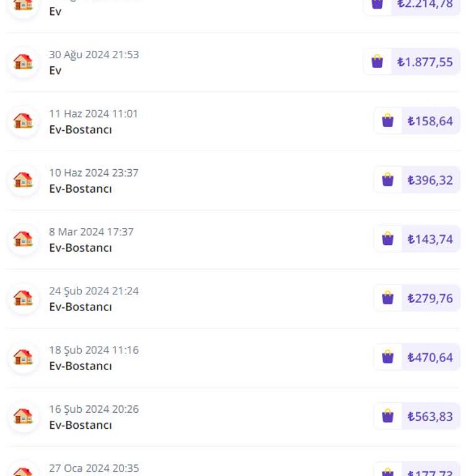Click house icon for 16 Şub 2024 order

pyautogui.click(x=23, y=416)
